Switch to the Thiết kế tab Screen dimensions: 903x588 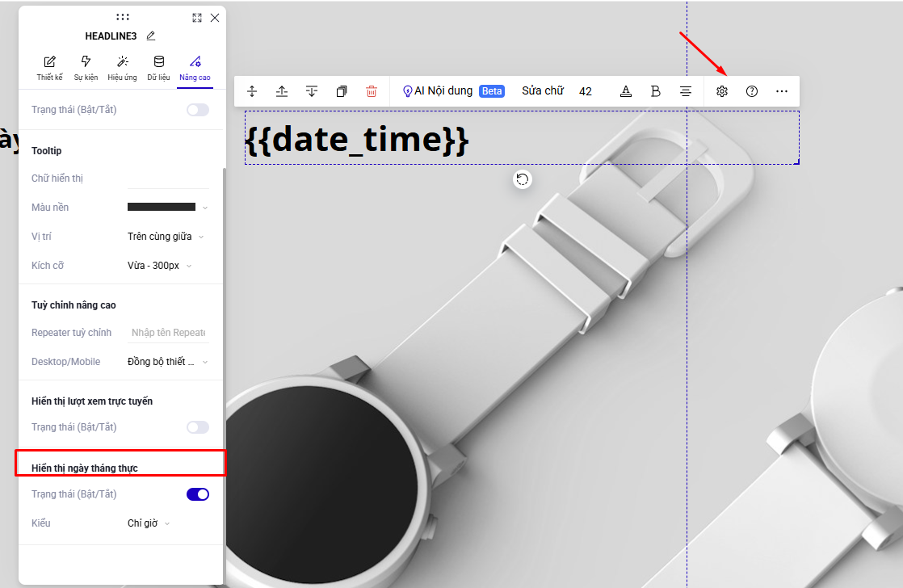point(49,68)
